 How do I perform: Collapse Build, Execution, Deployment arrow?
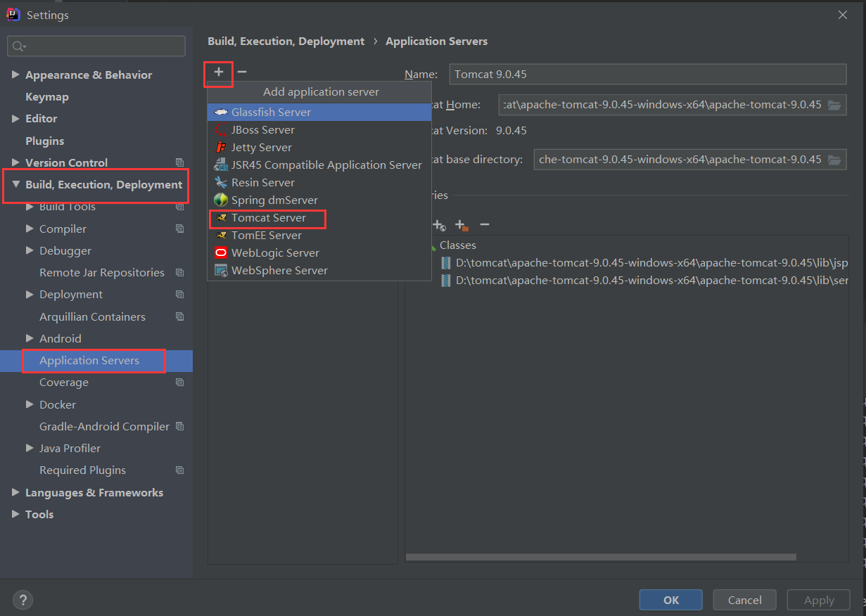point(15,185)
